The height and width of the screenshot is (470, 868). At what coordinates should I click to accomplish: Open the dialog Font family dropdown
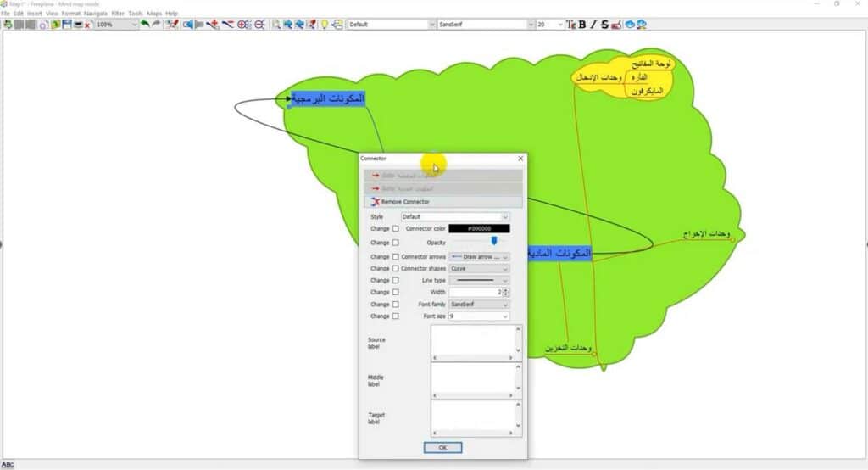(x=479, y=305)
